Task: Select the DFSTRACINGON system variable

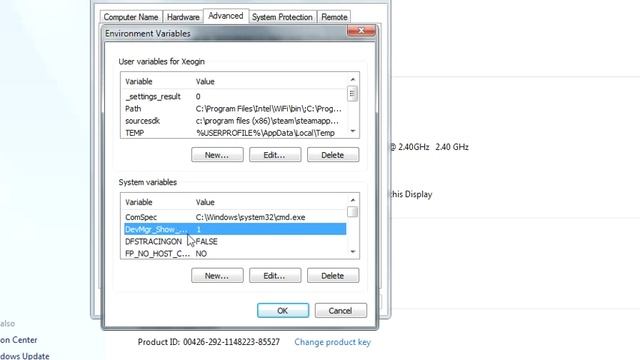Action: point(234,242)
